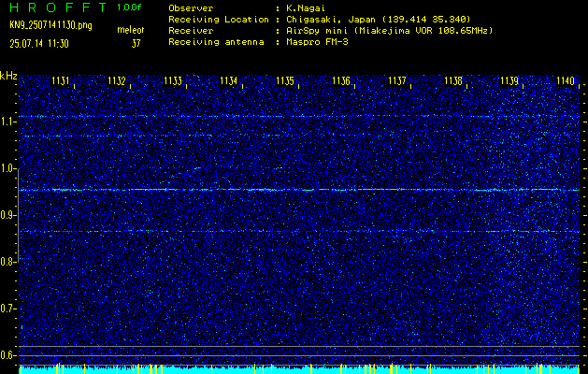Click the brightest carrier line near 0.95 kHz

pyautogui.click(x=299, y=190)
